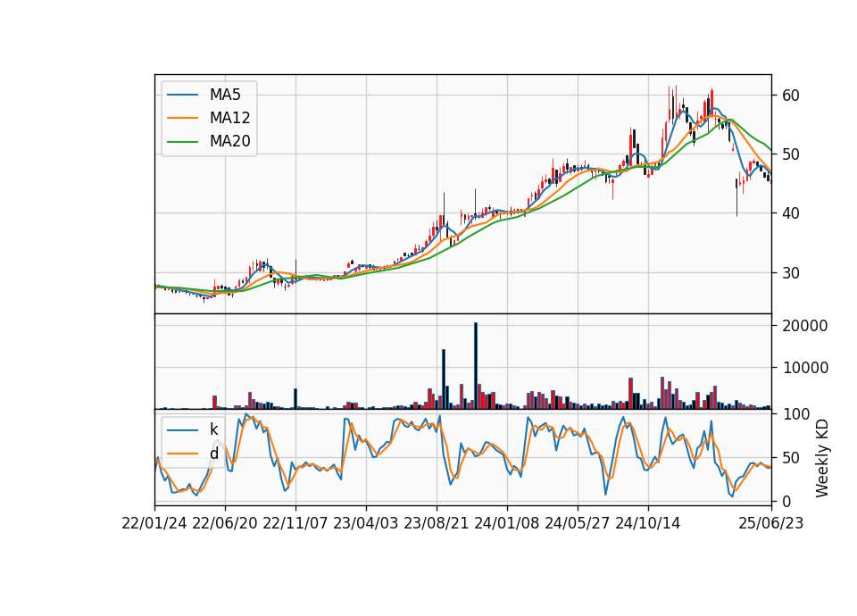Click the 22/06/20 date label
The image size is (857, 616).
[225, 523]
